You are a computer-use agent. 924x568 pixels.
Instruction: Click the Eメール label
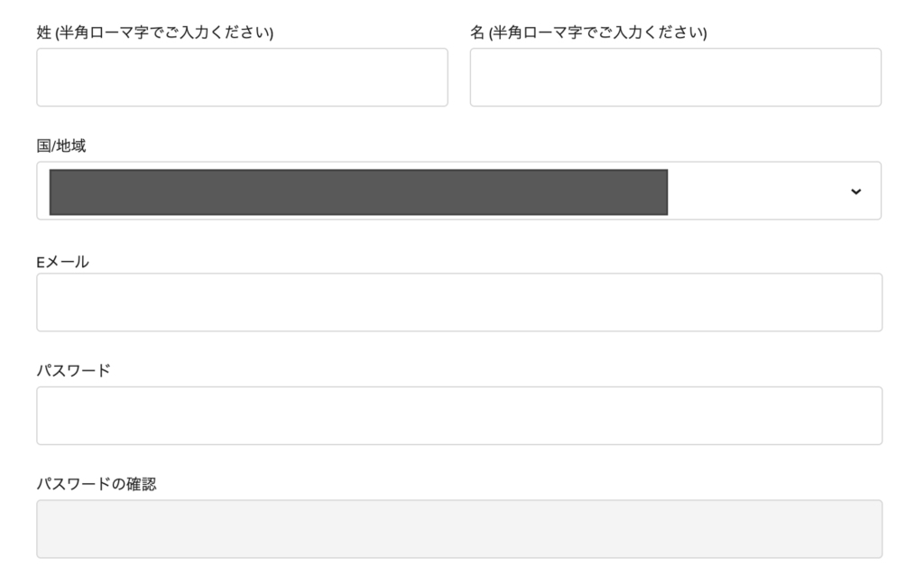[x=62, y=262]
